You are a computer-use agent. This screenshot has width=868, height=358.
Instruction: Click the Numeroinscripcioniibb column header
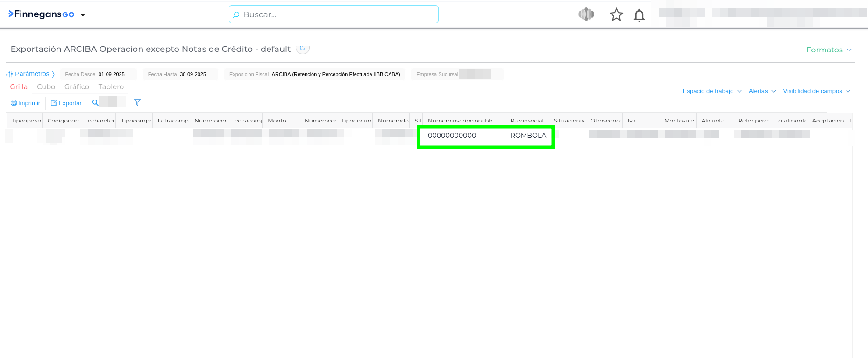[x=460, y=121]
